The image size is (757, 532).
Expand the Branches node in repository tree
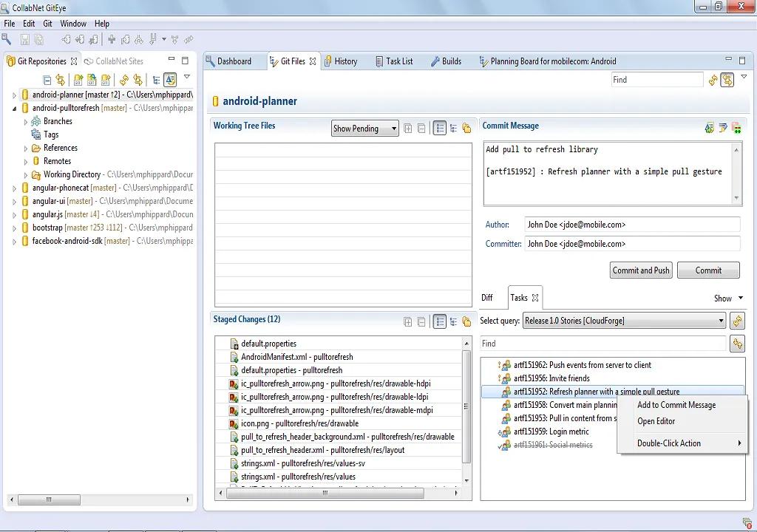[25, 122]
